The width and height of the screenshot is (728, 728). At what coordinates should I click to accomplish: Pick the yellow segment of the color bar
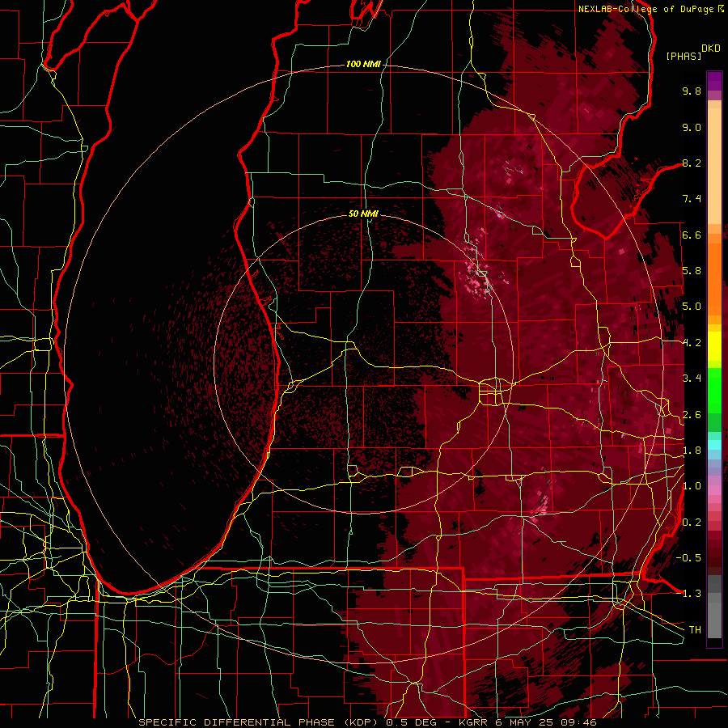pos(714,346)
